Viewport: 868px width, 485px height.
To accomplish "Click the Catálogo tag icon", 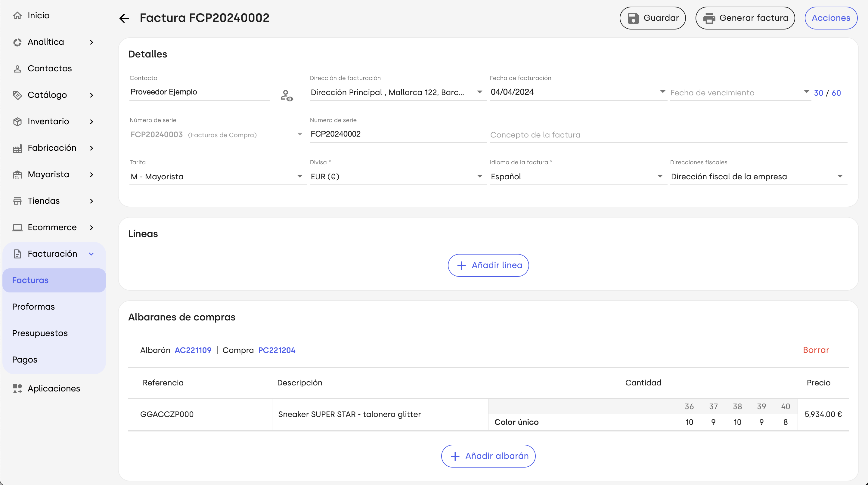I will coord(17,95).
